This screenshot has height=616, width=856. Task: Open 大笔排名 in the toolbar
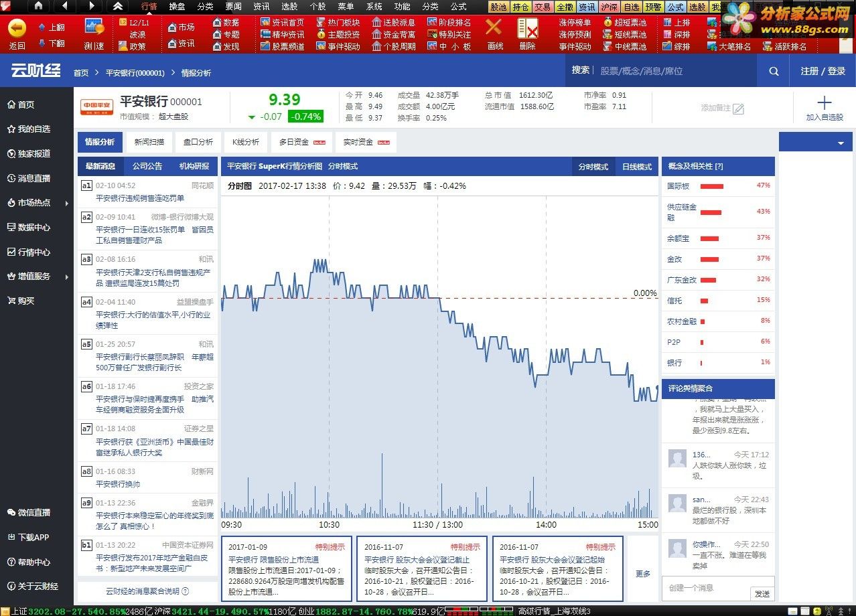tap(729, 46)
